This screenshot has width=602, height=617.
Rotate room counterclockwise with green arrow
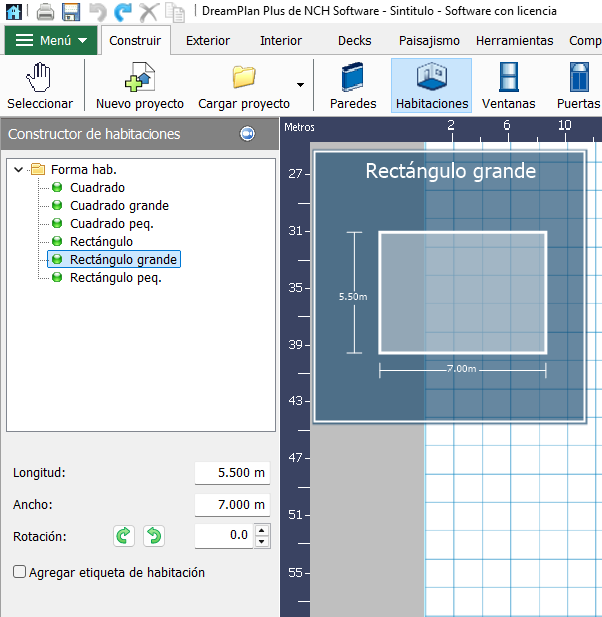pyautogui.click(x=153, y=536)
